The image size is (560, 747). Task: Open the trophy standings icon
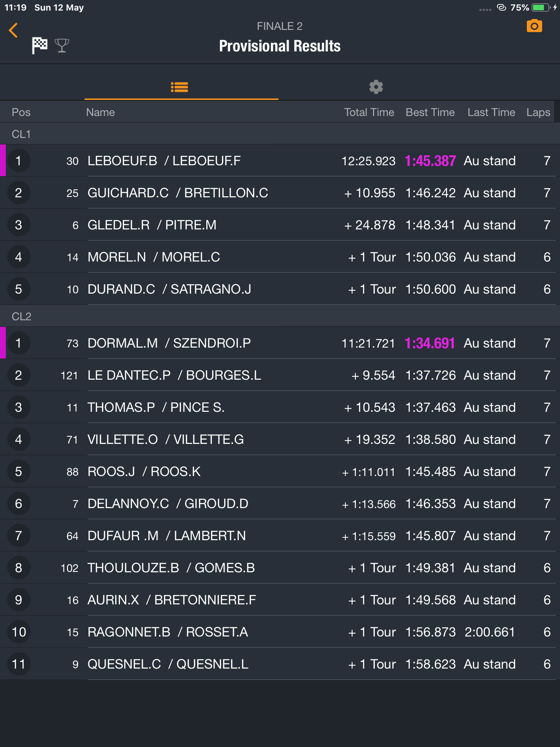(x=62, y=46)
